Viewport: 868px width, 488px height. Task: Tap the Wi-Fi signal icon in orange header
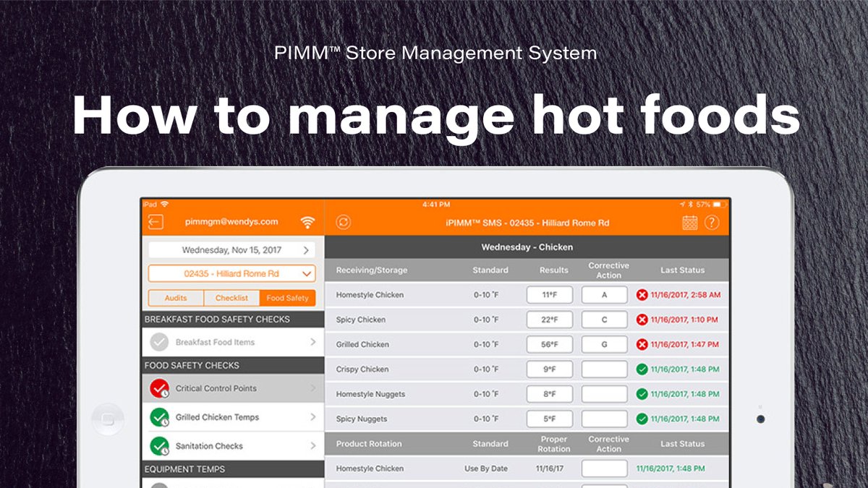point(308,222)
